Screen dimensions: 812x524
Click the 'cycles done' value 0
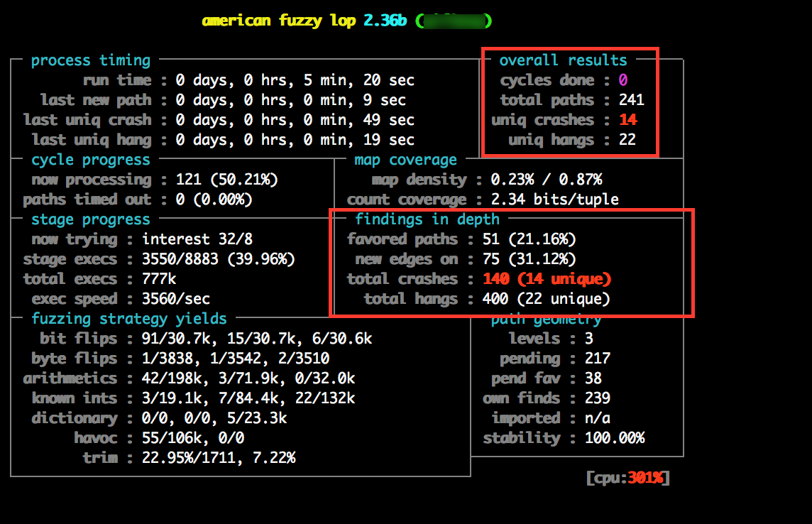[623, 80]
